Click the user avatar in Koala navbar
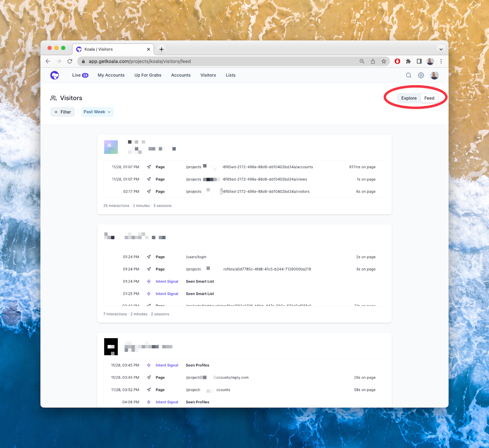This screenshot has width=489, height=448. click(434, 75)
